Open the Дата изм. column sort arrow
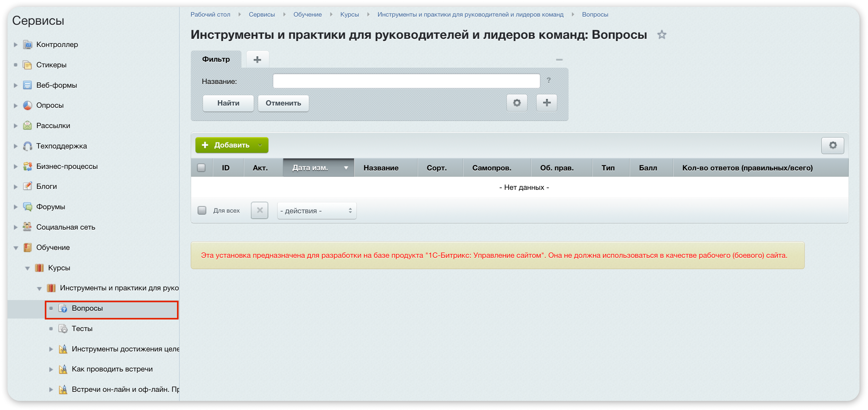Viewport: 868px width, 410px height. tap(346, 168)
